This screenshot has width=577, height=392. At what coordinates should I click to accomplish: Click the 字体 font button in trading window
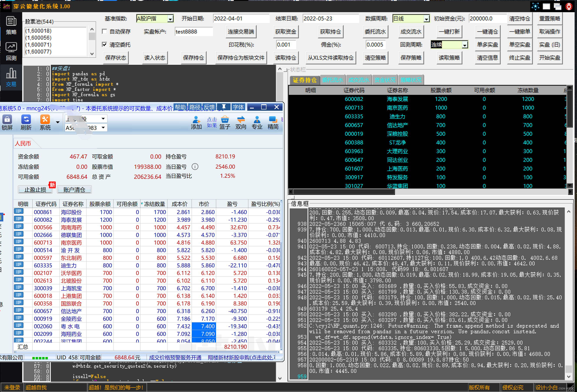(238, 107)
